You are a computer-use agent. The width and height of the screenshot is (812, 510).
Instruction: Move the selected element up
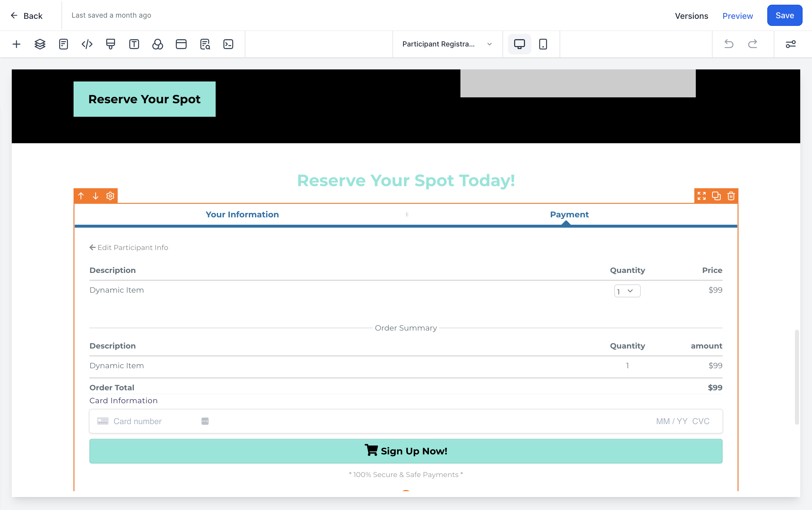click(81, 196)
